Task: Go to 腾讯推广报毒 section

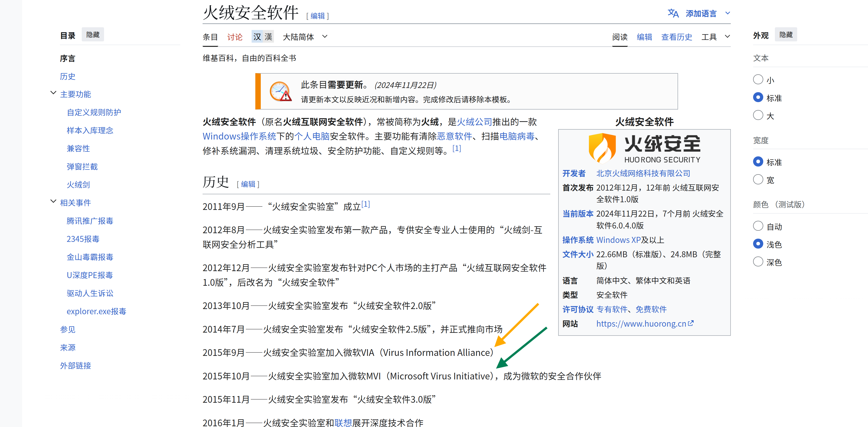Action: click(90, 221)
